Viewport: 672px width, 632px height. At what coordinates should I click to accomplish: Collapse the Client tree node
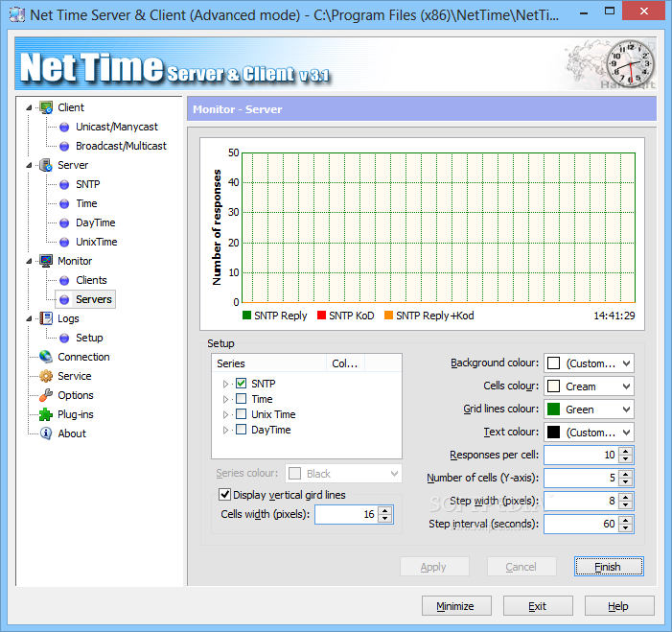point(29,107)
